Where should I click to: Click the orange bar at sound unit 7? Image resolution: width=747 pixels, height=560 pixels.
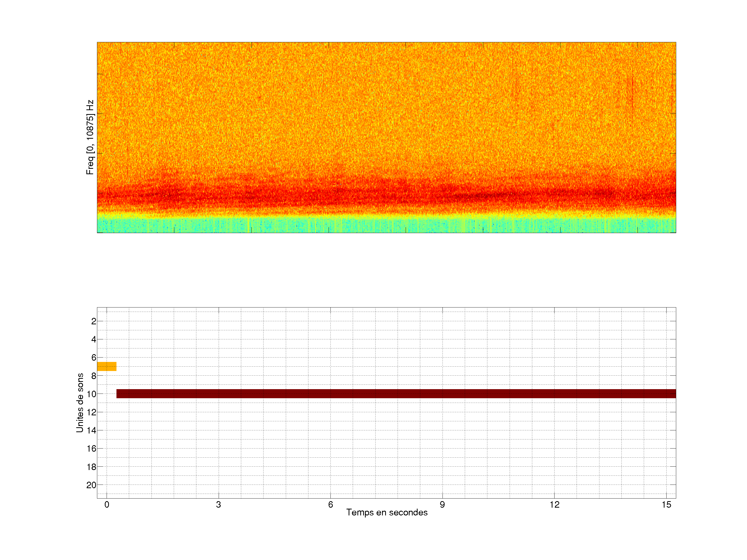pos(107,366)
